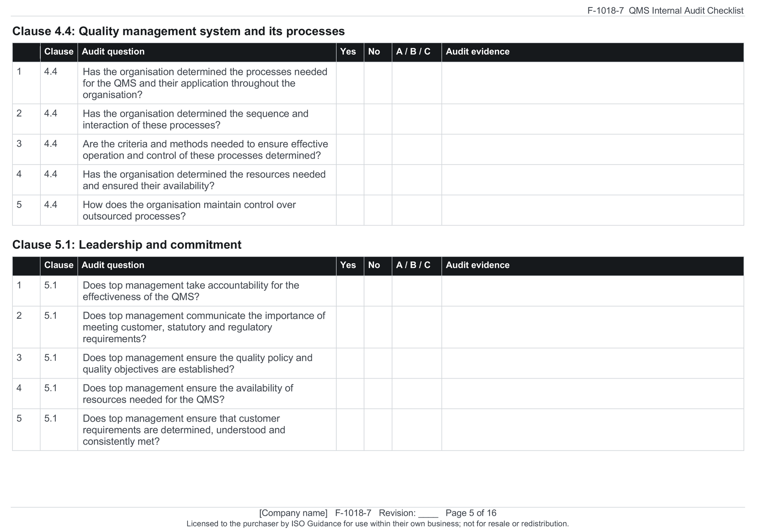Click the No cell for communicate importance question

pos(378,327)
